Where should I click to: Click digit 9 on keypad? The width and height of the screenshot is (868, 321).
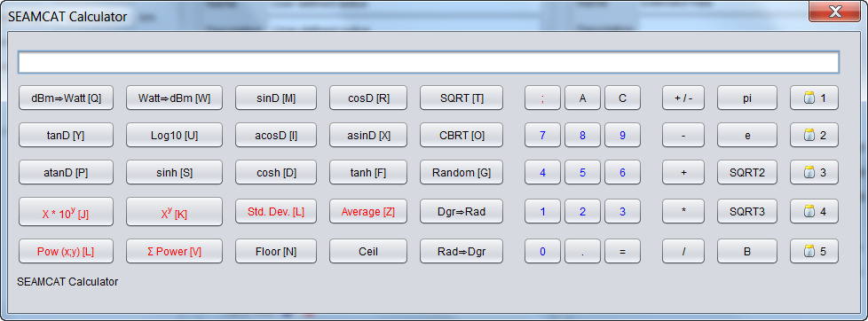(x=622, y=135)
